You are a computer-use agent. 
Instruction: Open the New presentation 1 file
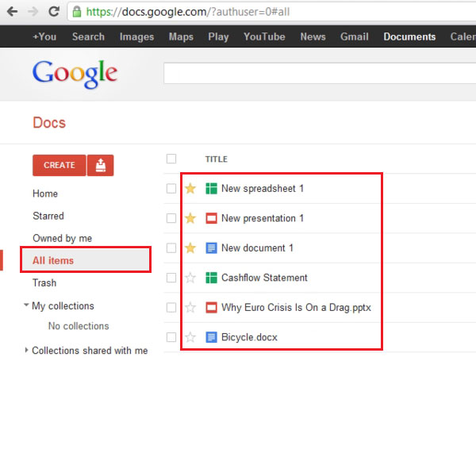click(263, 218)
